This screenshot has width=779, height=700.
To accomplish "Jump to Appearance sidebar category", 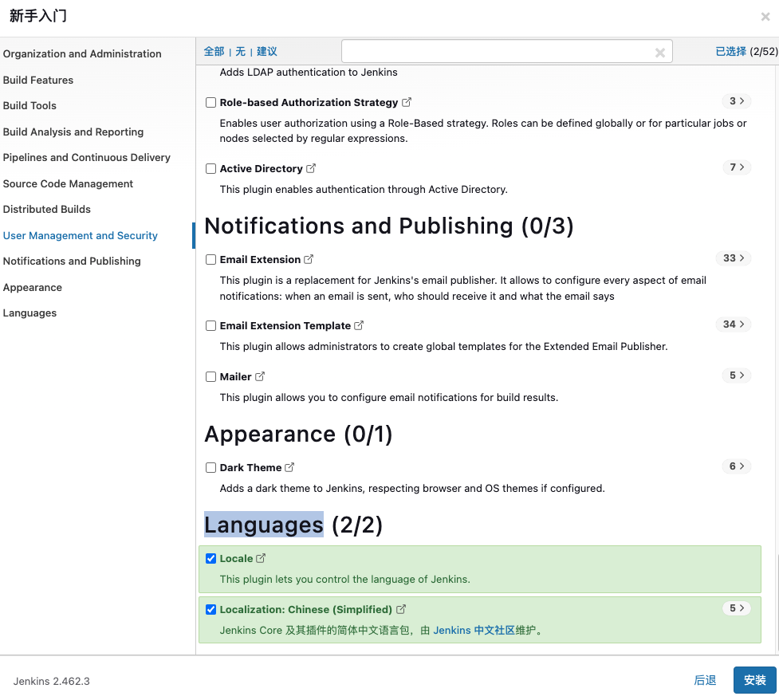I will tap(33, 288).
